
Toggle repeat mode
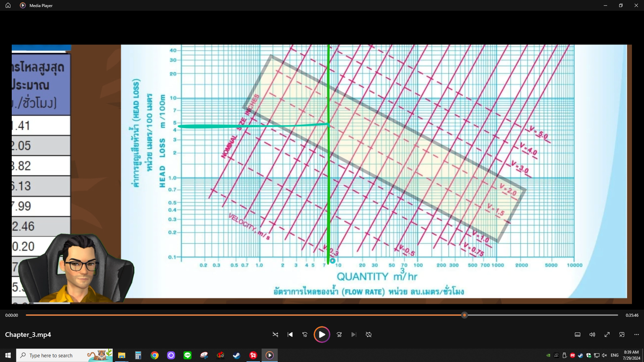point(369,334)
